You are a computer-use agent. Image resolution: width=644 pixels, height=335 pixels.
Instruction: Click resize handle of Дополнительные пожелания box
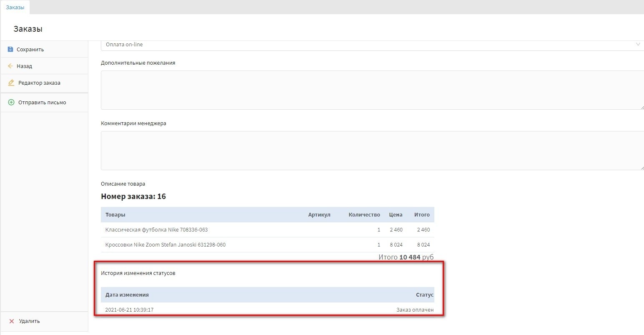tap(642, 108)
